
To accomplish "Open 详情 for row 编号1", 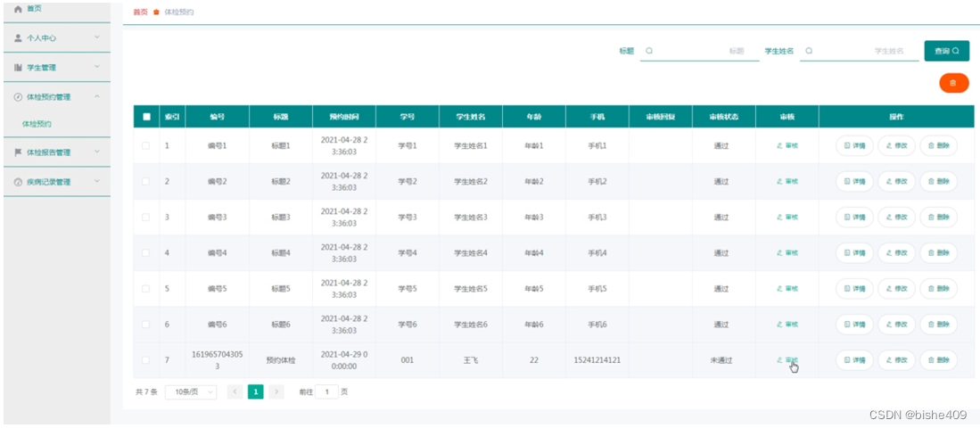I will tap(854, 145).
